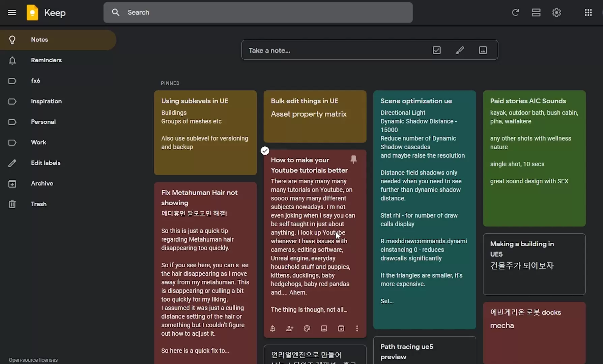The height and width of the screenshot is (364, 603).
Task: Open the Bulk edit things in UE note
Action: click(315, 116)
